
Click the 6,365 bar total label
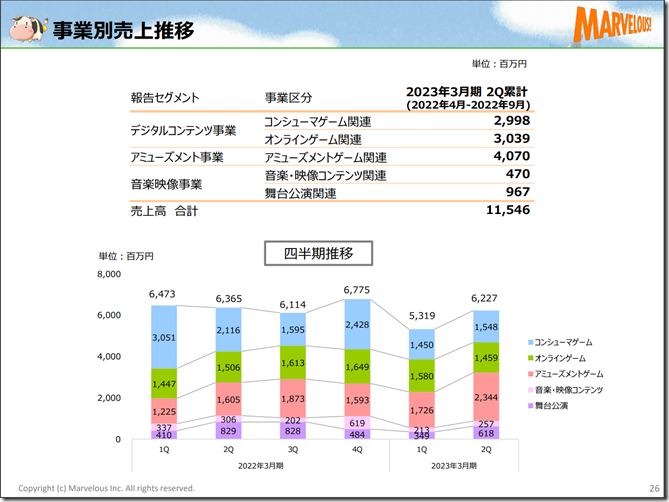click(x=229, y=299)
